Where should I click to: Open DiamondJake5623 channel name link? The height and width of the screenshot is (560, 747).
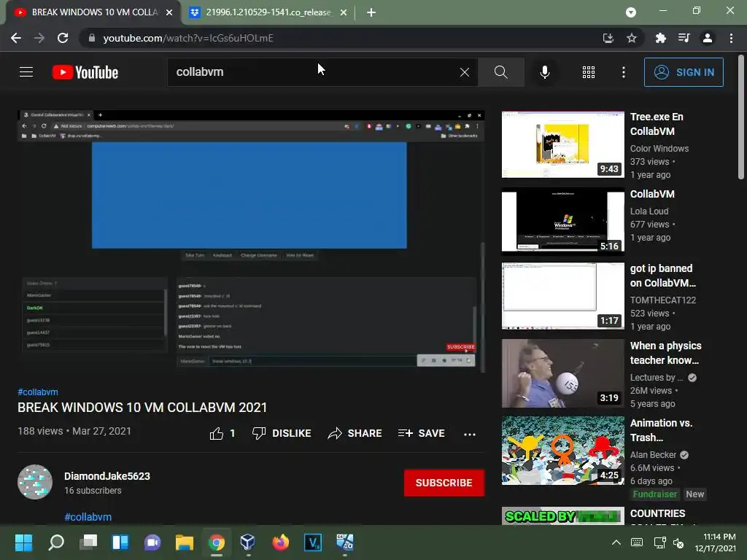click(107, 476)
